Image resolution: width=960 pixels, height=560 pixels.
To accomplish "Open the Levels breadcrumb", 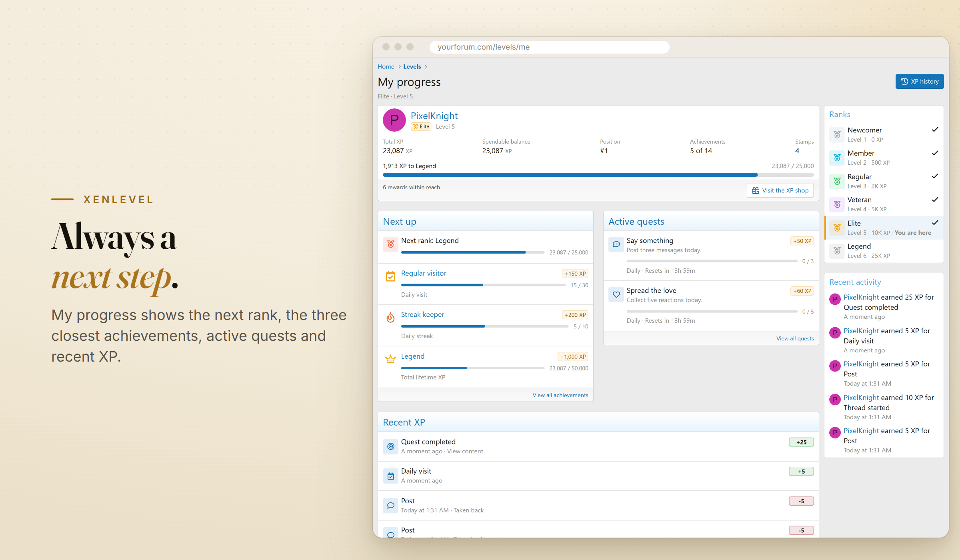I will (412, 67).
